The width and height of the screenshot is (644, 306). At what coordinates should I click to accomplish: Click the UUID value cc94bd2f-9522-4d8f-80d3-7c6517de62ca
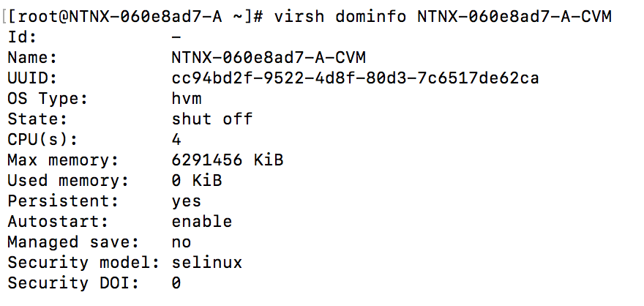click(x=355, y=78)
